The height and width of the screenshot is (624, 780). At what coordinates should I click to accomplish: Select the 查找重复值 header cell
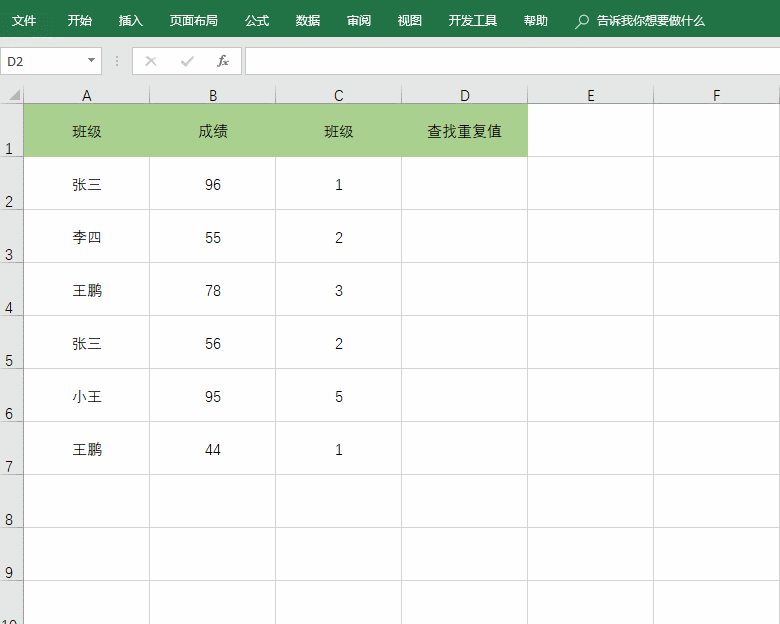[x=465, y=130]
